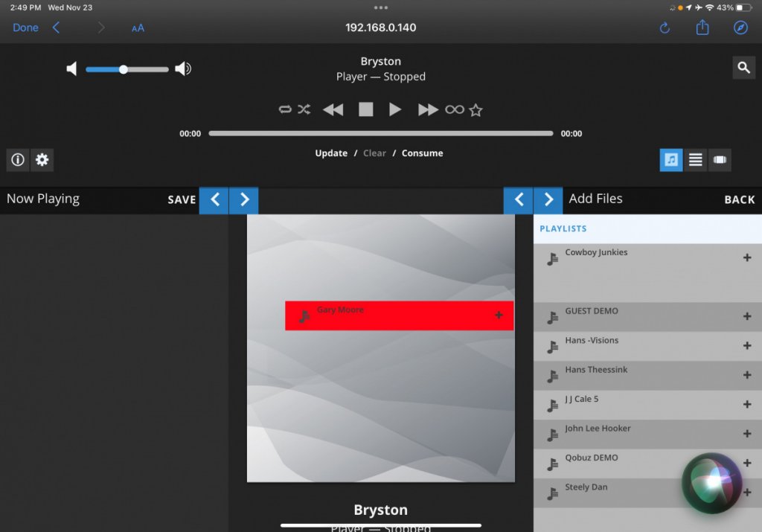Open settings gear
762x532 pixels.
click(x=42, y=160)
